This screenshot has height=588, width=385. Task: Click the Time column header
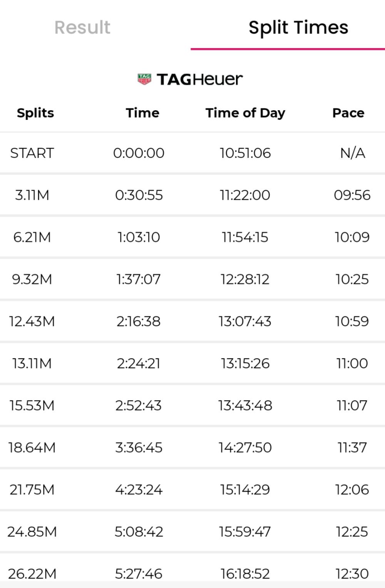pyautogui.click(x=142, y=113)
